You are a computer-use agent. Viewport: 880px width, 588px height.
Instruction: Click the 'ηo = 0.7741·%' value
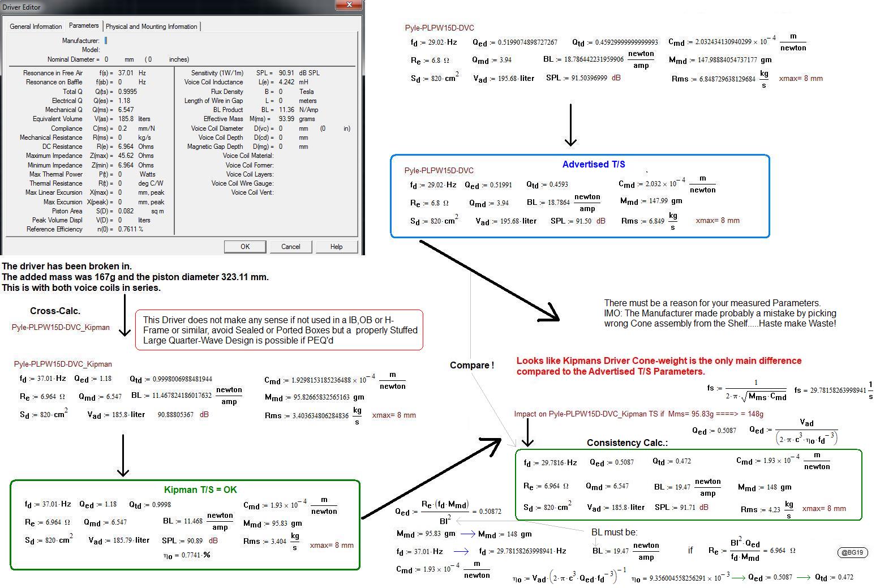(187, 555)
